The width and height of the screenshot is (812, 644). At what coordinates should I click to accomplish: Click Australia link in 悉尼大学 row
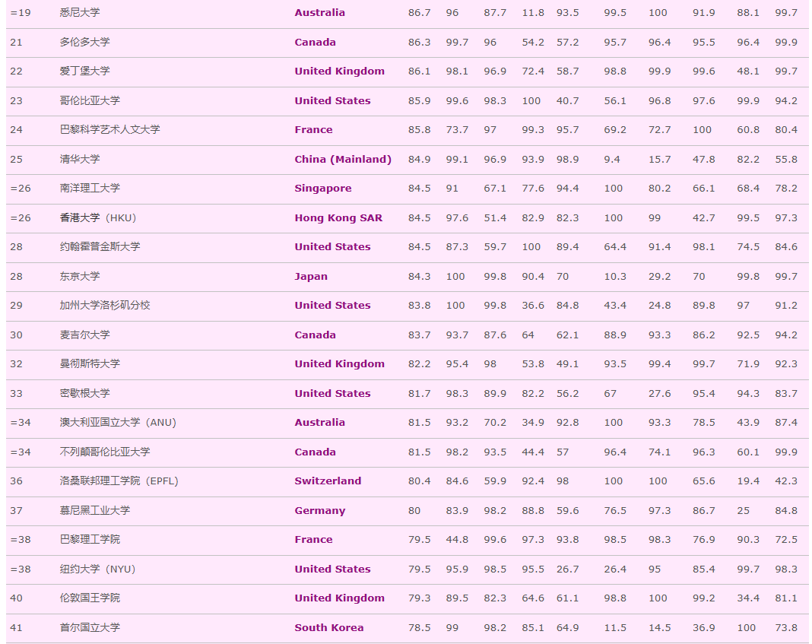(319, 13)
